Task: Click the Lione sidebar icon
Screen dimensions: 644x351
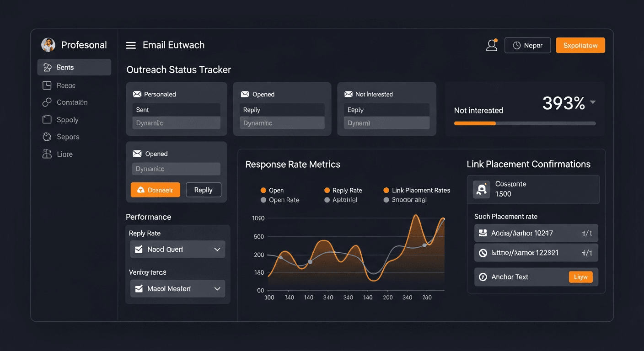Action: tap(47, 154)
